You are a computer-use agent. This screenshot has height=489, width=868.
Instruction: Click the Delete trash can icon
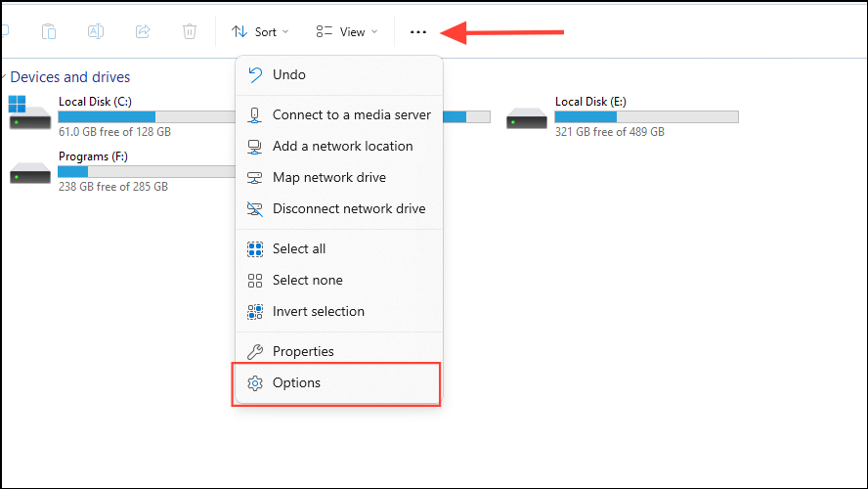click(x=190, y=31)
